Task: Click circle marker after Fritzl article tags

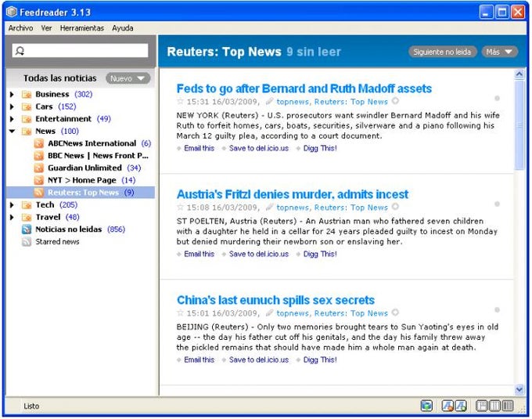Action: [x=395, y=207]
